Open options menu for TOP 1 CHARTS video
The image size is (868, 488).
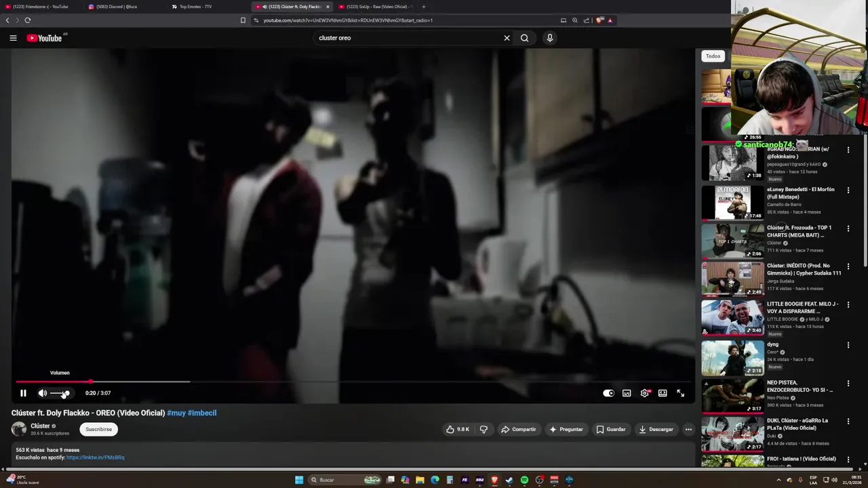coord(848,228)
